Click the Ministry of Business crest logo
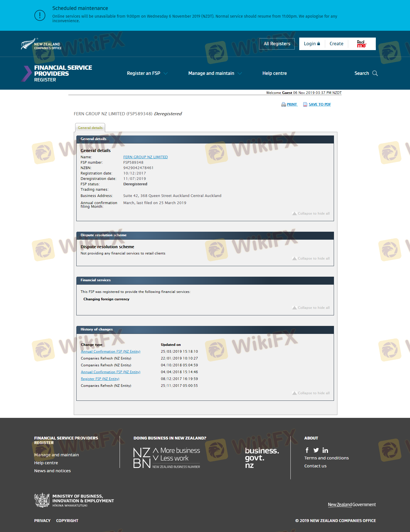Screen dimensions: 410x532 coord(42,500)
